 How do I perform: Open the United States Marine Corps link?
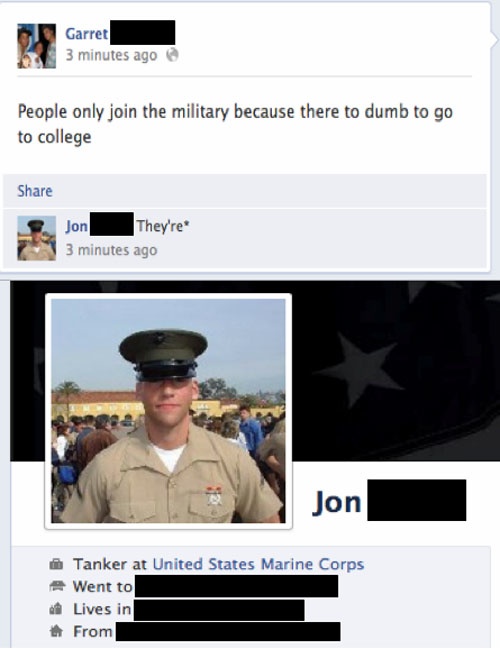(x=258, y=564)
